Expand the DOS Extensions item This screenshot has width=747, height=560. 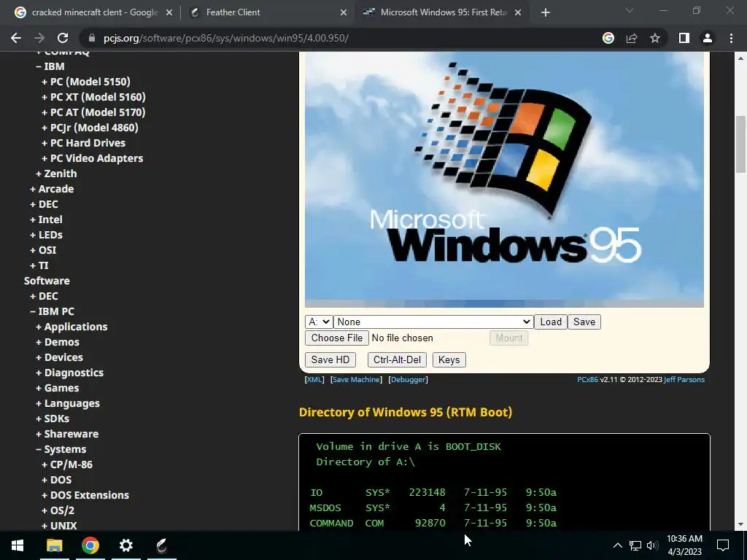pos(86,495)
